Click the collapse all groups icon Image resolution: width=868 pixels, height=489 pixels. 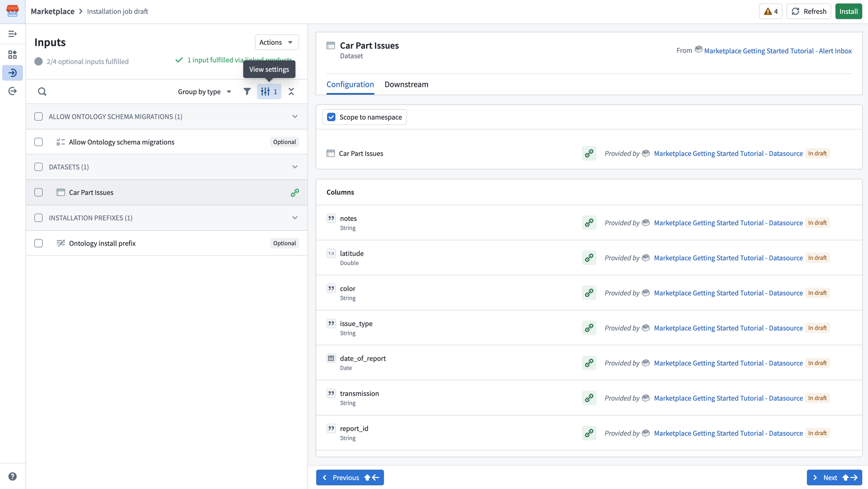tap(291, 92)
